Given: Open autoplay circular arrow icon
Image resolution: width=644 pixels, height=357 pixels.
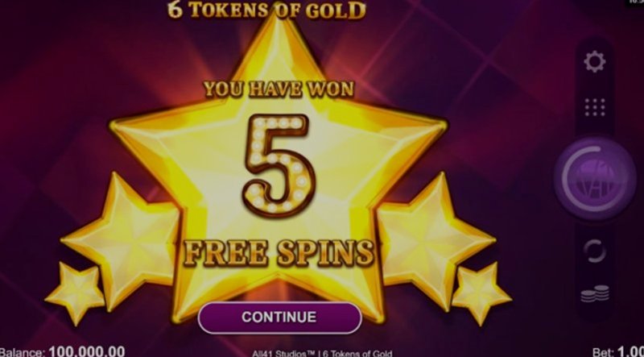Looking at the screenshot, I should 594,251.
